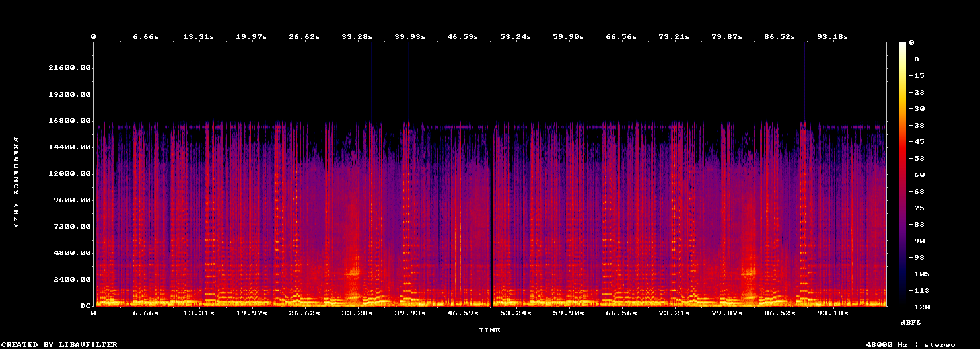The image size is (980, 349).
Task: Click 93.18s on the lower time axis
Action: [833, 313]
